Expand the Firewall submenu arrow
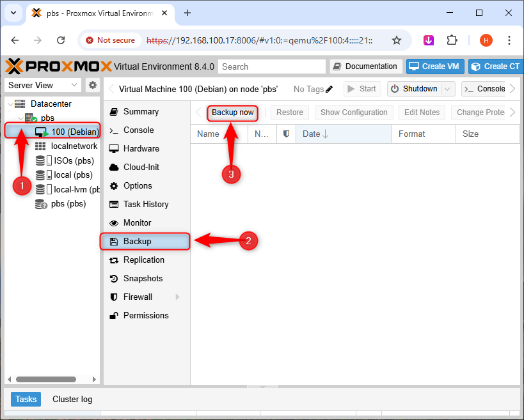Image resolution: width=524 pixels, height=420 pixels. [177, 297]
